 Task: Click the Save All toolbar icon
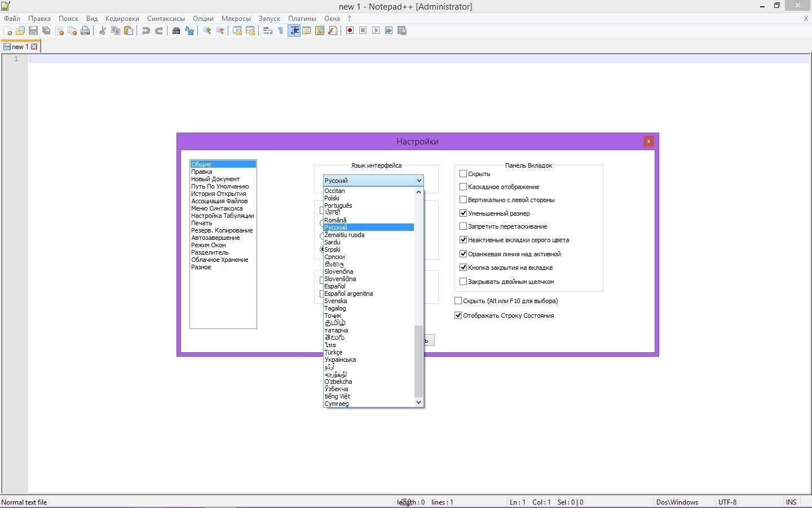[x=46, y=30]
